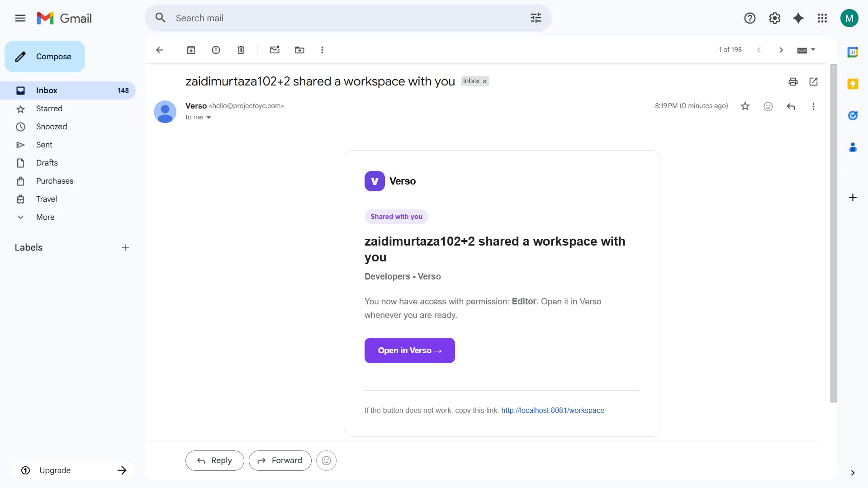The height and width of the screenshot is (488, 868).
Task: Select the Inbox folder
Action: click(x=68, y=90)
